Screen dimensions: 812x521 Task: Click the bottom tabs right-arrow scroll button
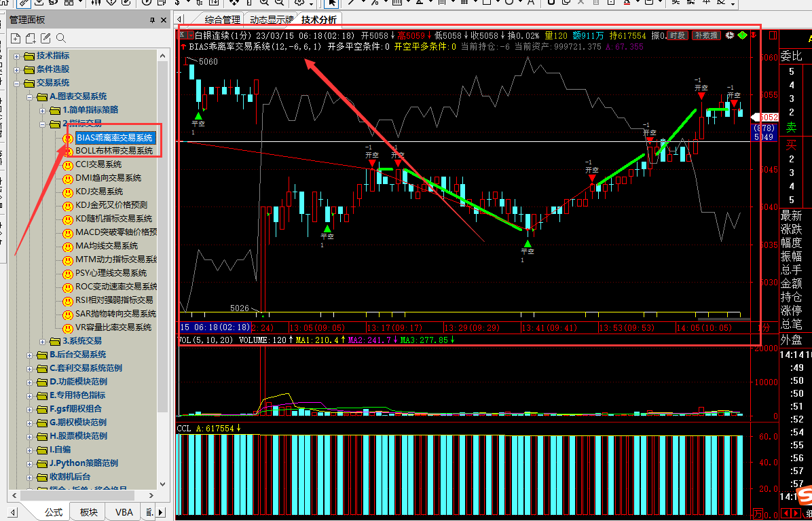pyautogui.click(x=160, y=512)
